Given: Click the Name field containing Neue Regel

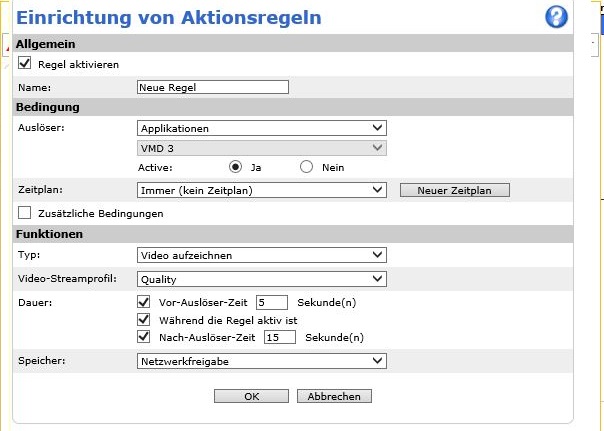Looking at the screenshot, I should 212,87.
